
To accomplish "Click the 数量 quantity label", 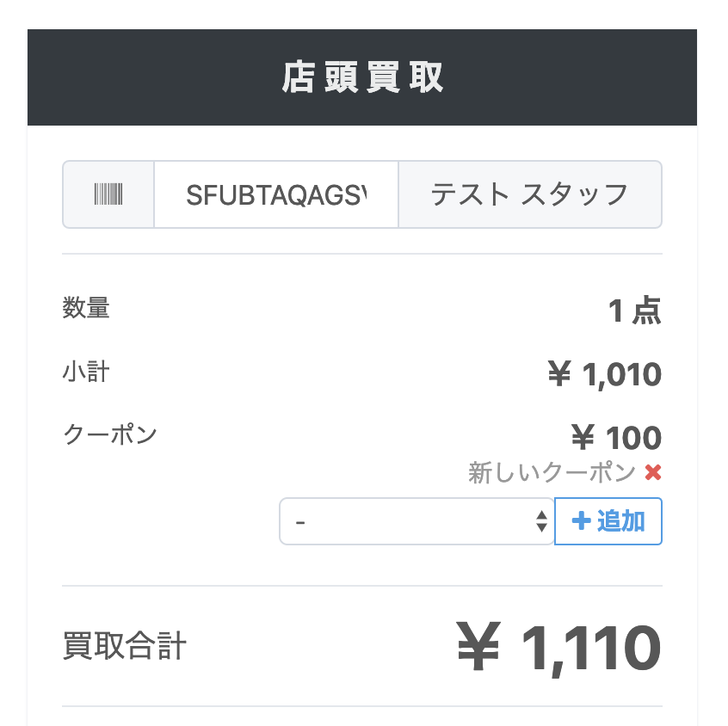I will coord(86,308).
